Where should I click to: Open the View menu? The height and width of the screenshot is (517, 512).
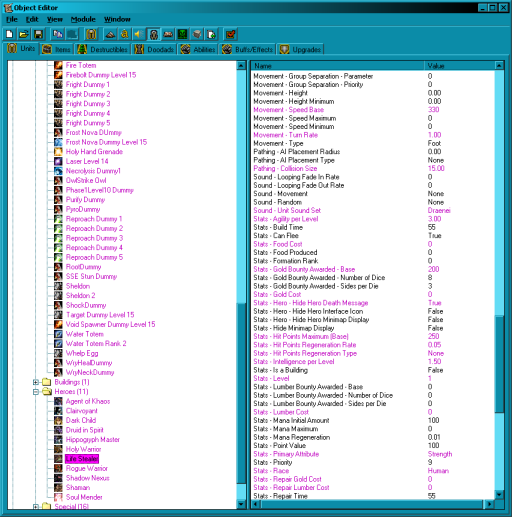pos(55,19)
